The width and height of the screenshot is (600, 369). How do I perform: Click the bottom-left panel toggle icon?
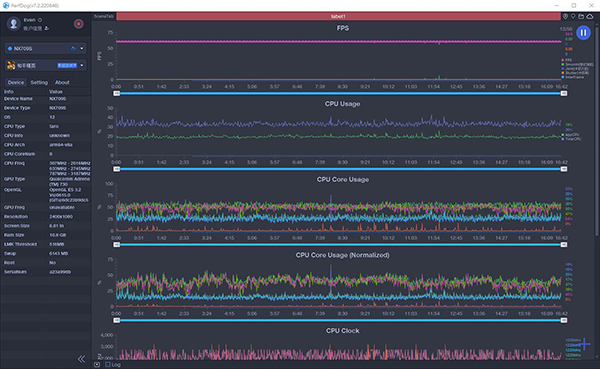tap(97, 364)
